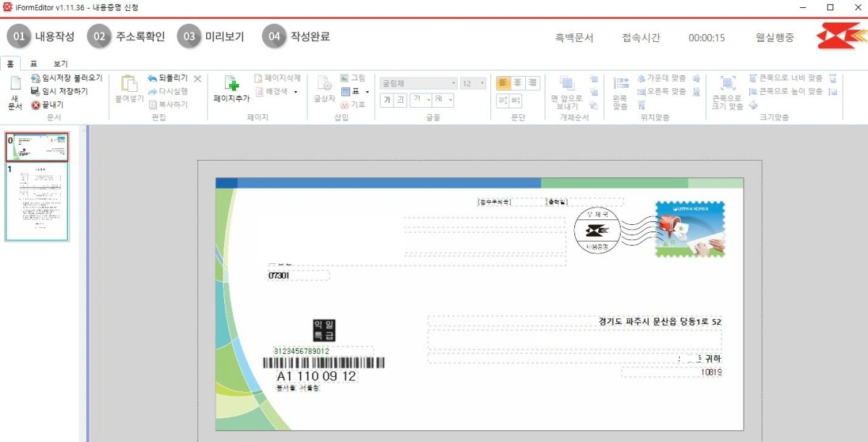Toggle bold with the 가 icon
Image resolution: width=868 pixels, height=442 pixels.
coord(388,99)
